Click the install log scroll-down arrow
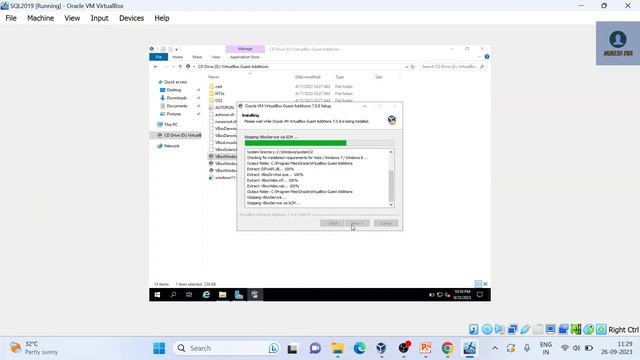Viewport: 640px width, 360px height. (x=391, y=204)
